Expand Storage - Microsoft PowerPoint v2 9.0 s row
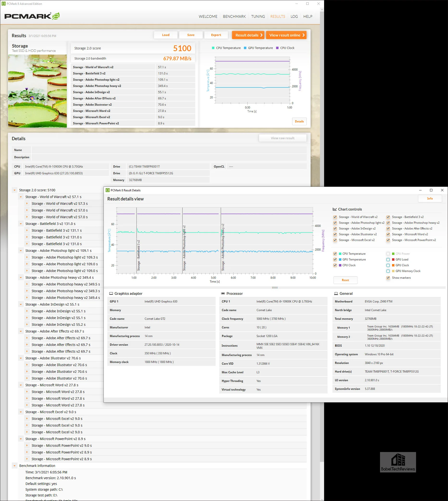The image size is (448, 501). [27, 445]
